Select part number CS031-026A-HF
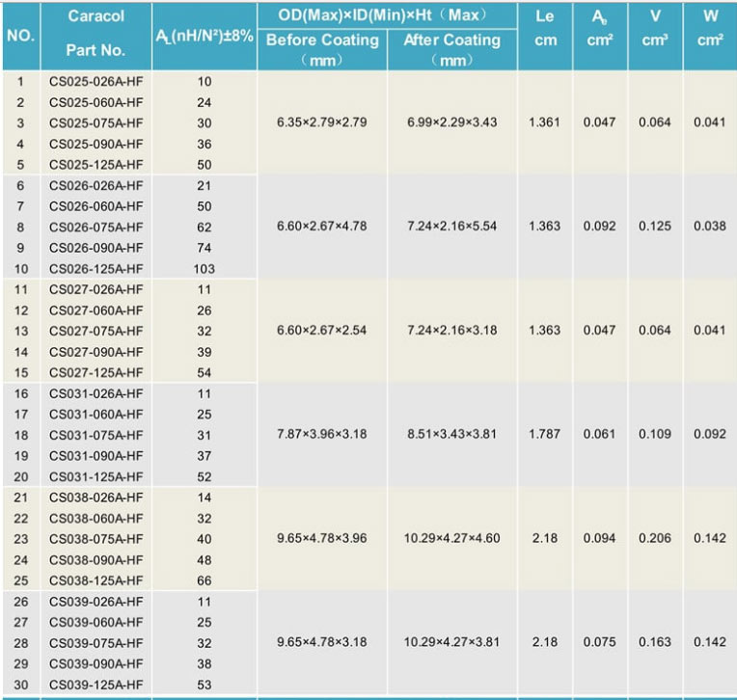 (x=96, y=393)
